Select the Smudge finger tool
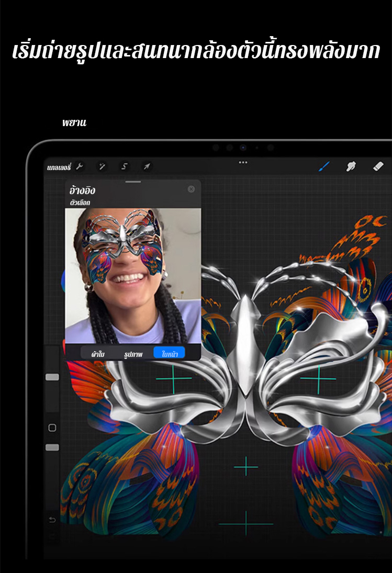392x573 pixels. coord(351,166)
